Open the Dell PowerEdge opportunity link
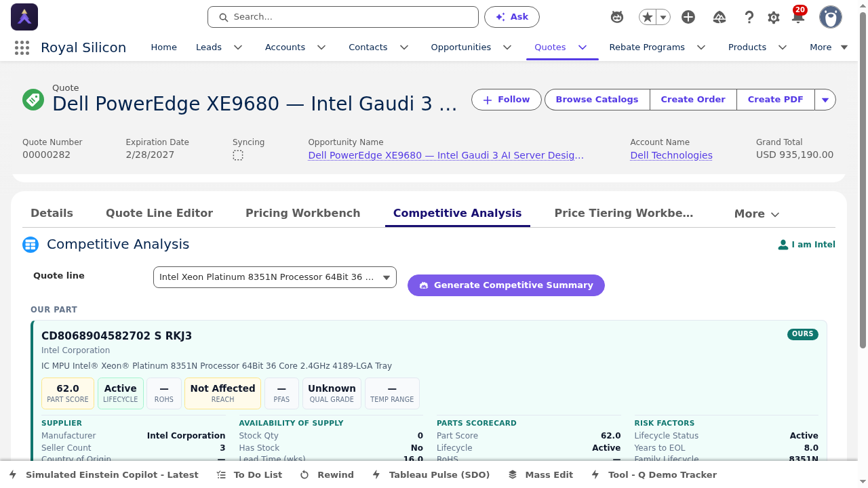Viewport: 868px width, 488px height. pyautogui.click(x=446, y=155)
